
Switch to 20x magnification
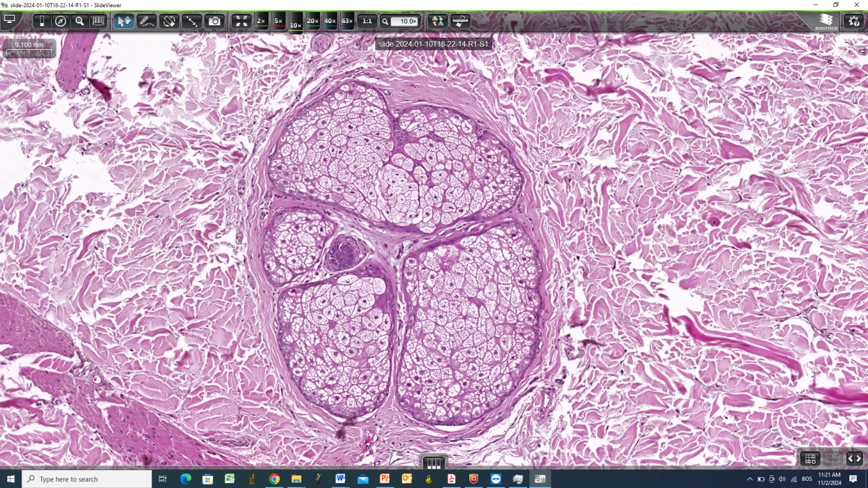pos(313,21)
